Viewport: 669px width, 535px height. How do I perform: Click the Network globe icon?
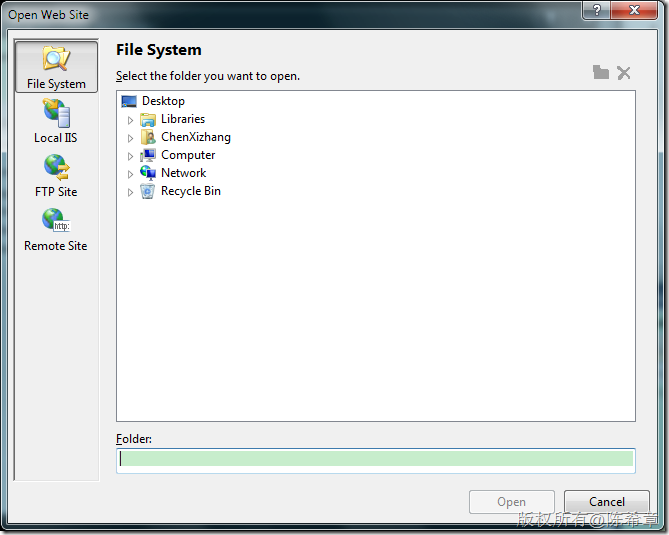pyautogui.click(x=148, y=173)
